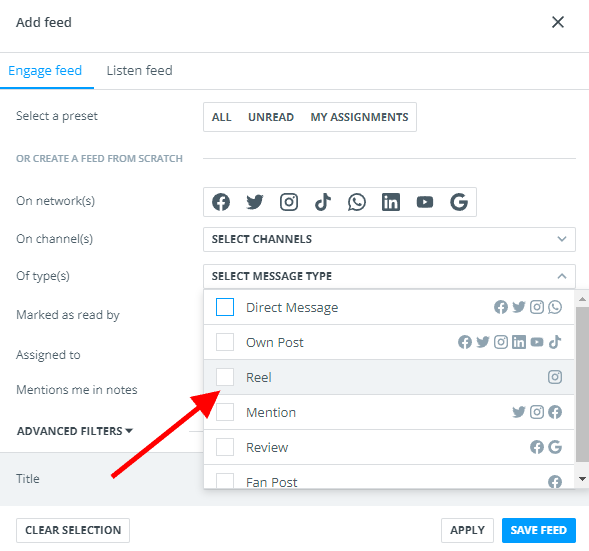
Task: Open the Select Channels dropdown
Action: (389, 239)
